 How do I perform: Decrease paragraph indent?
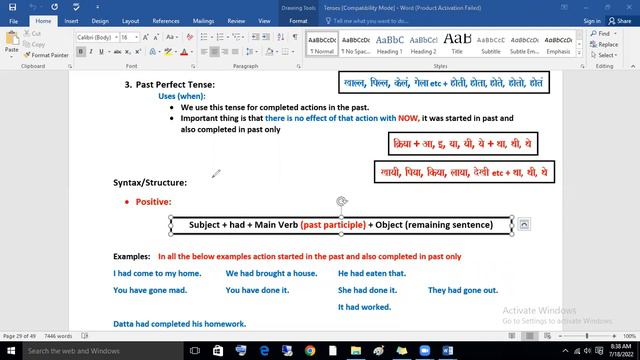[x=256, y=37]
